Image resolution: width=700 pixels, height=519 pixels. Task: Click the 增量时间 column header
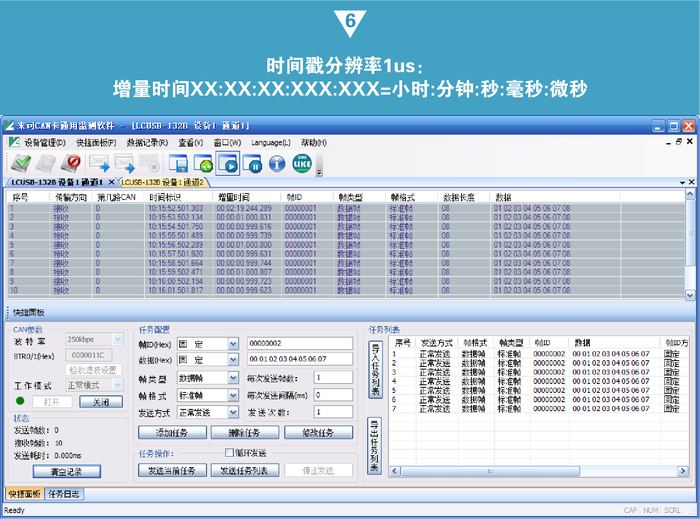pyautogui.click(x=246, y=197)
